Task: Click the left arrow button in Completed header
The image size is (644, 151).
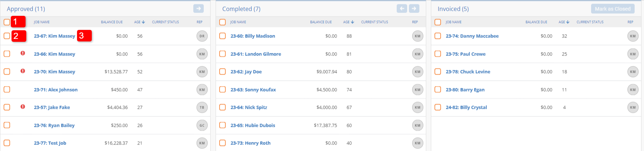Action: click(402, 8)
